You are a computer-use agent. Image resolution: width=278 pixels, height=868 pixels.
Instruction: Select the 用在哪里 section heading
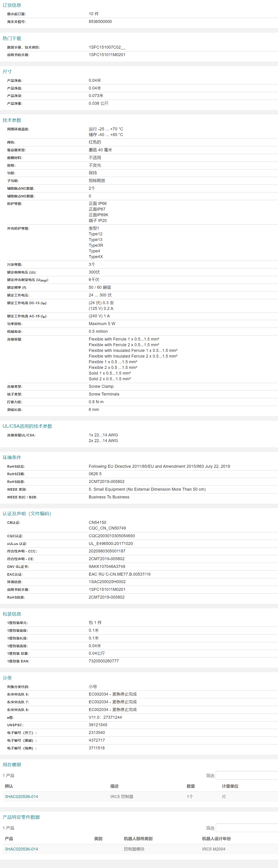tap(12, 765)
